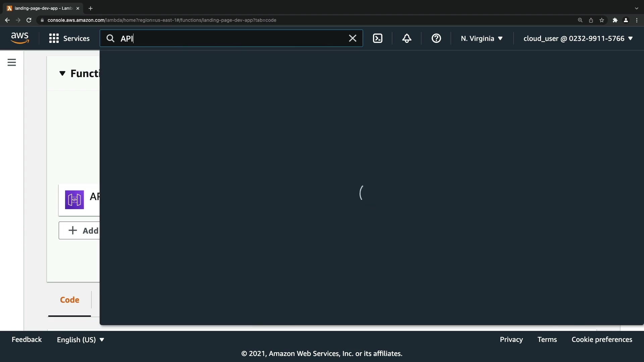
Task: Collapse the Function overview section triangle
Action: pos(62,73)
